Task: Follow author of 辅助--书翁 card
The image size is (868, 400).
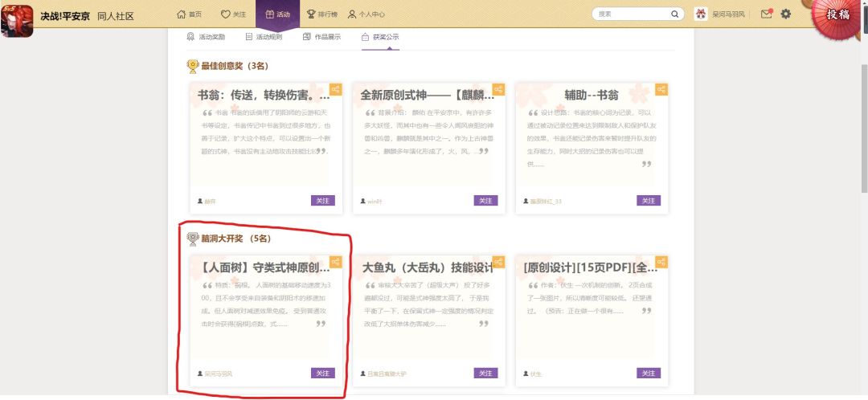Action: [649, 200]
